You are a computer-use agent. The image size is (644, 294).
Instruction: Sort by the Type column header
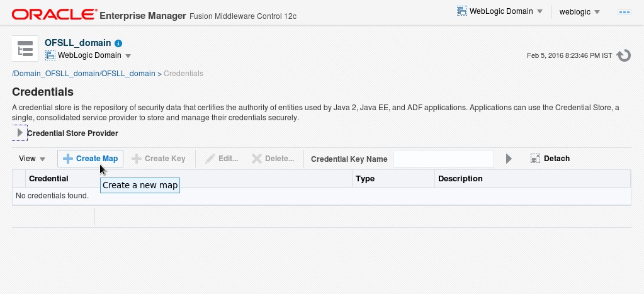[x=393, y=179]
